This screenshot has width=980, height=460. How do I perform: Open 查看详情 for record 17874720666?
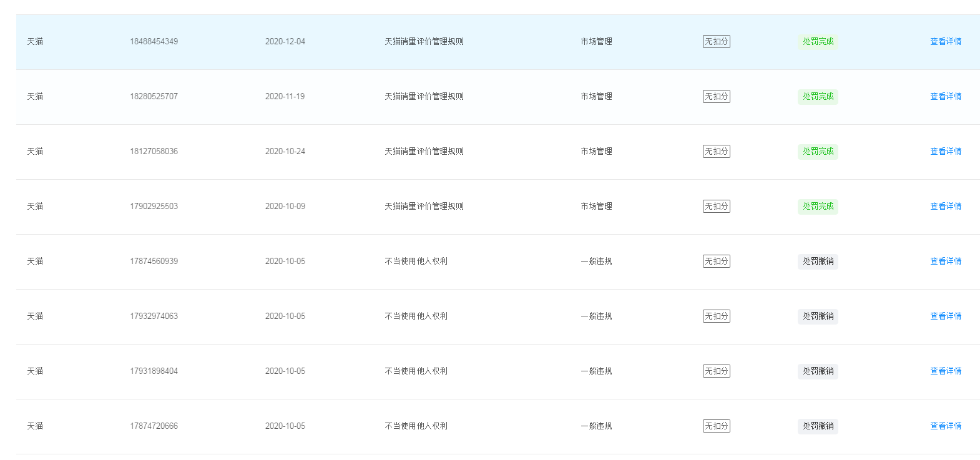pyautogui.click(x=945, y=426)
